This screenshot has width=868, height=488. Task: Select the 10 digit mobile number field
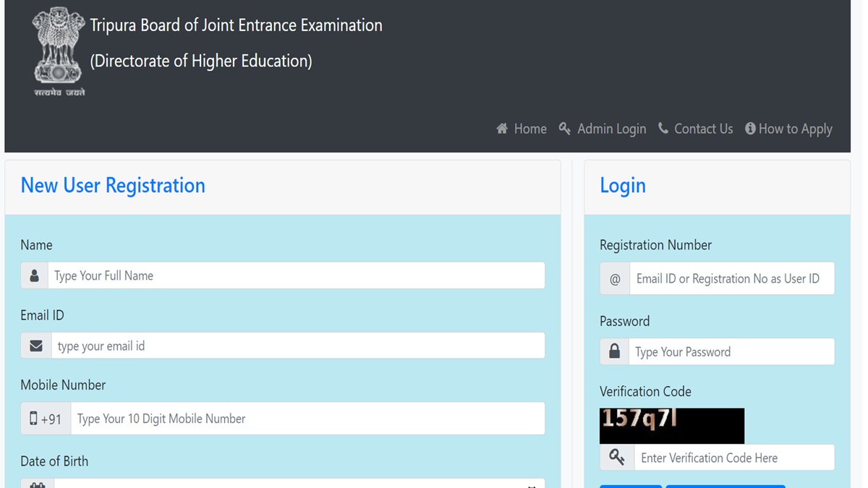[x=307, y=419]
